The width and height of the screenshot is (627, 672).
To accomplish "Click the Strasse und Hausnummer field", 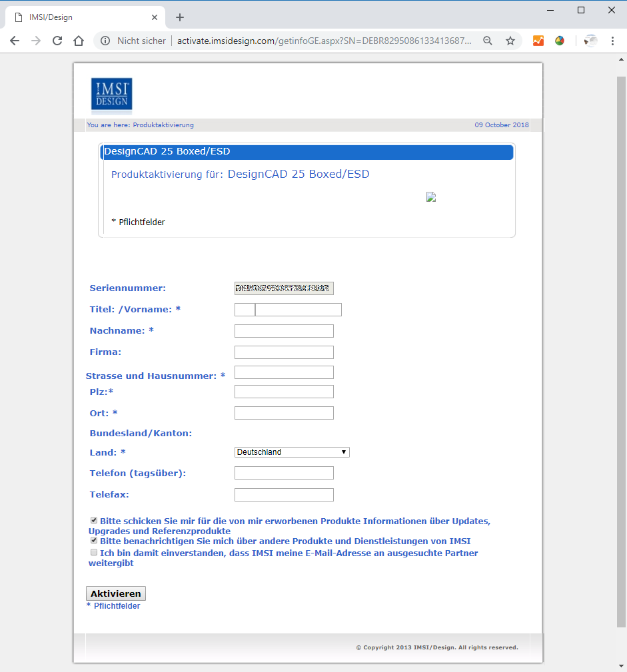I will [284, 372].
